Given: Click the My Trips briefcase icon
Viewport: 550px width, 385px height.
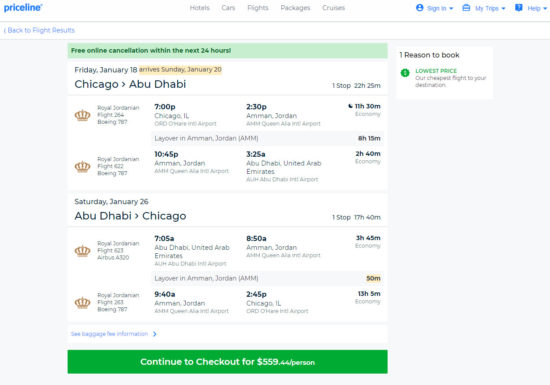Looking at the screenshot, I should (466, 8).
